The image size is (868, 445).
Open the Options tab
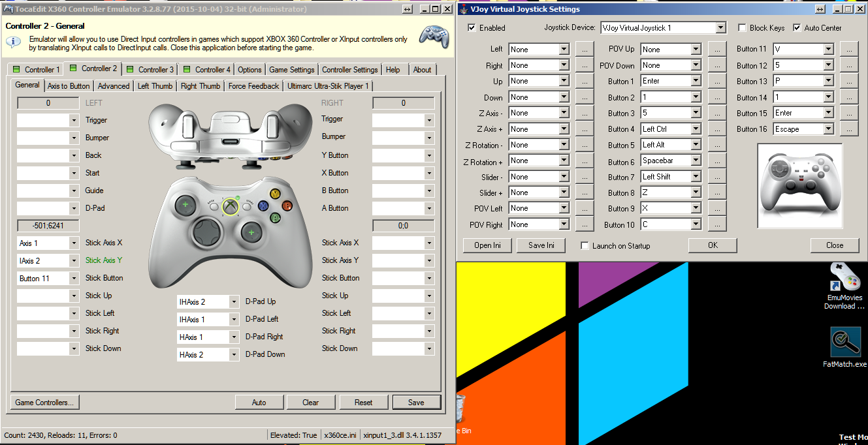249,70
